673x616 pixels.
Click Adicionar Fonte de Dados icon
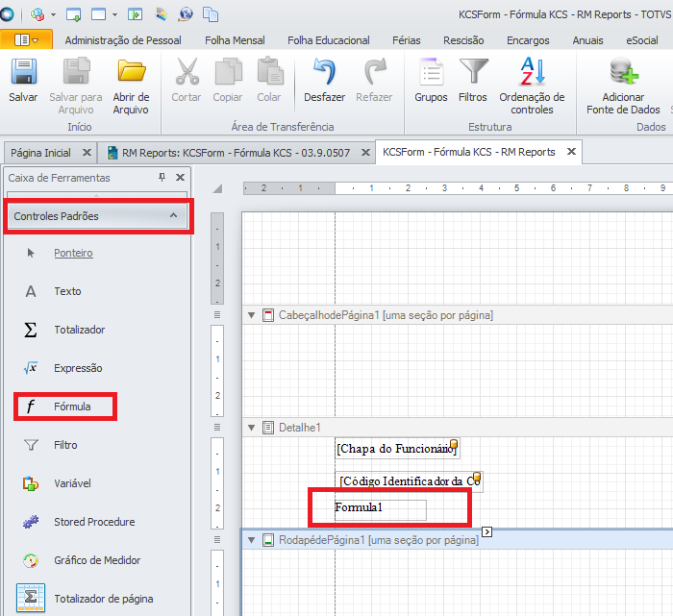tap(624, 72)
